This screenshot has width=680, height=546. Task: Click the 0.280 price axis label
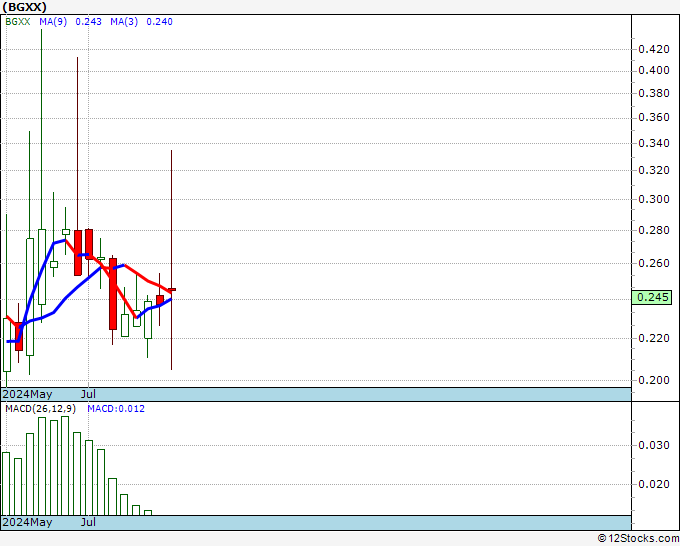654,230
